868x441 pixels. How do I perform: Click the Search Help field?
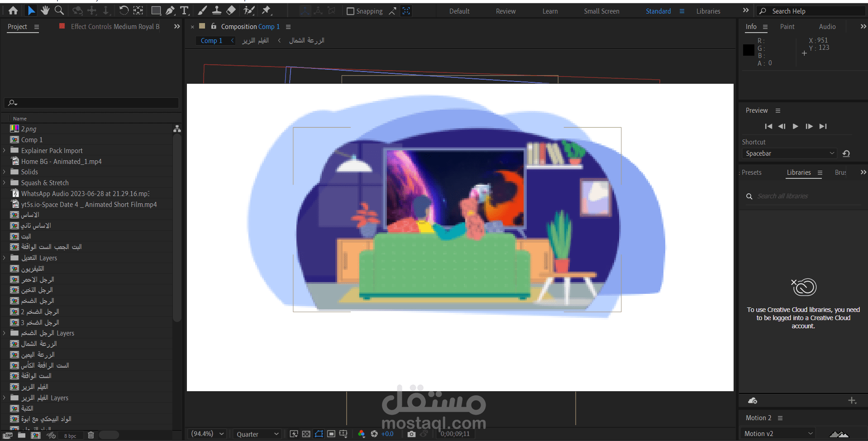coord(810,10)
